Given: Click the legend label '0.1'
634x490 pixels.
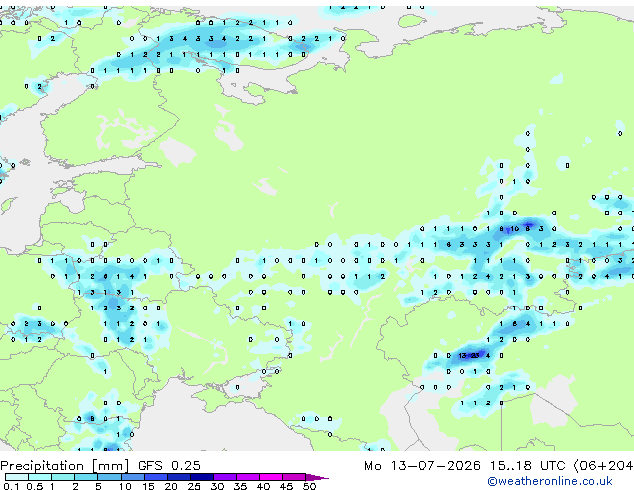Looking at the screenshot, I should [11, 486].
